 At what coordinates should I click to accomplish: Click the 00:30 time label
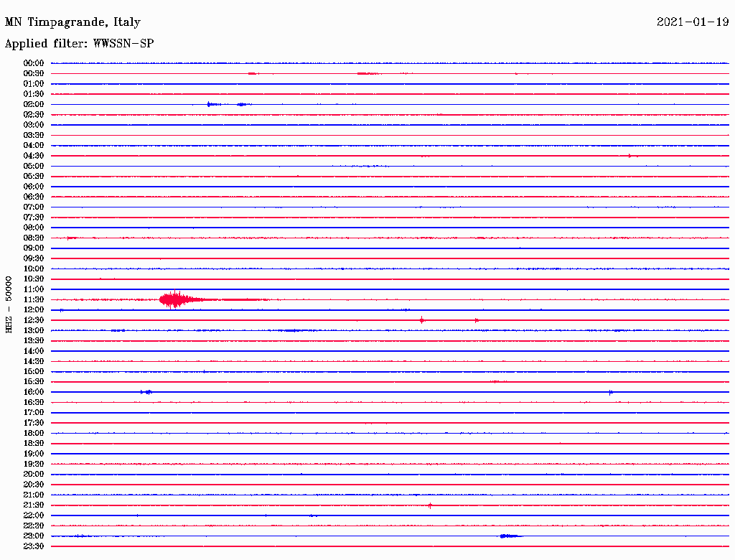point(34,73)
